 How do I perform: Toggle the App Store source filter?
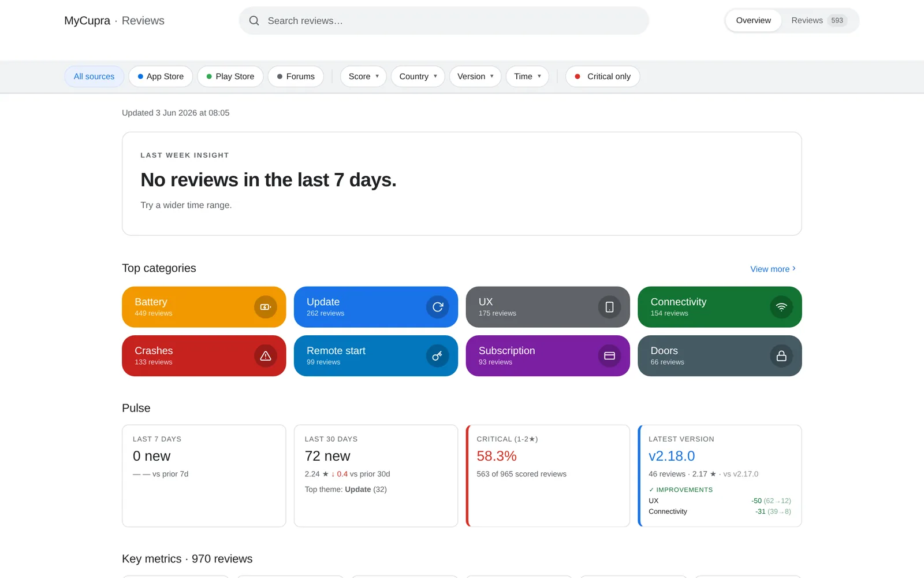point(161,76)
